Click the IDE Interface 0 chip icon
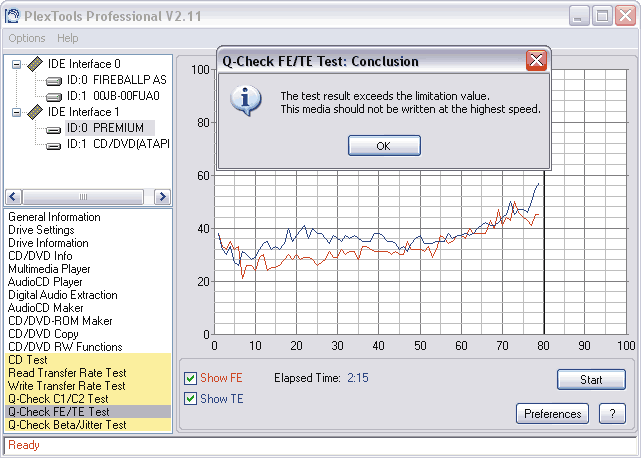The width and height of the screenshot is (641, 458). click(35, 64)
